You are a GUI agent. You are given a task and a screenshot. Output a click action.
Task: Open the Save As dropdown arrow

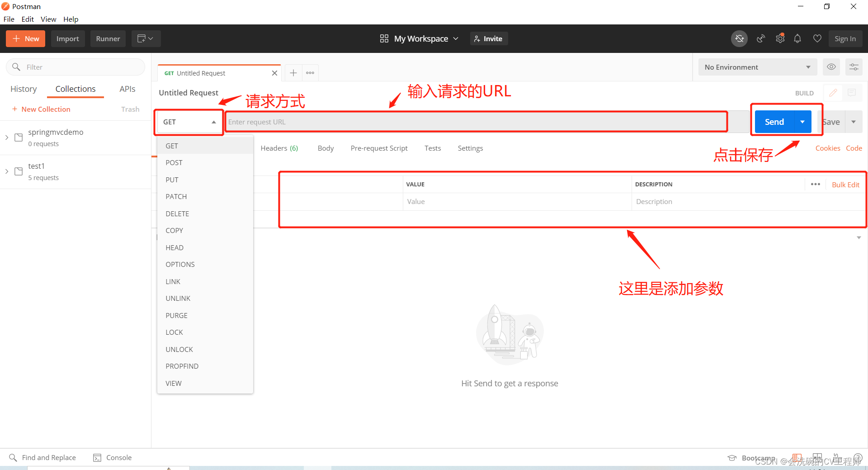tap(854, 122)
